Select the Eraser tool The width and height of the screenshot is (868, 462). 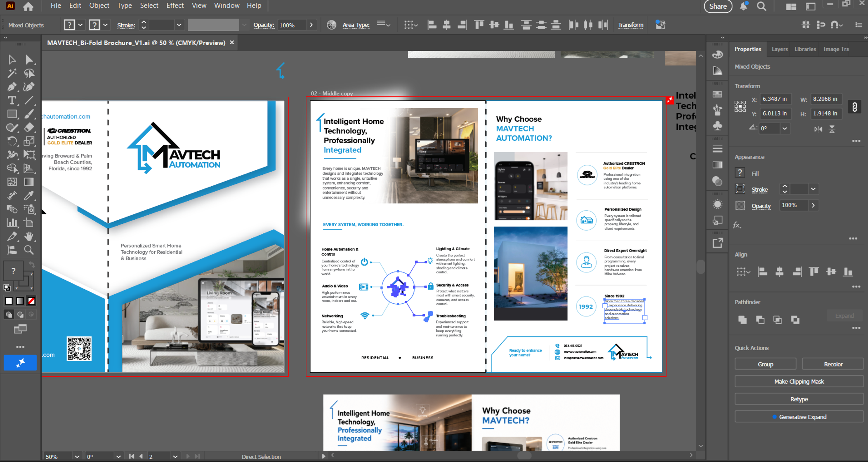pyautogui.click(x=29, y=128)
